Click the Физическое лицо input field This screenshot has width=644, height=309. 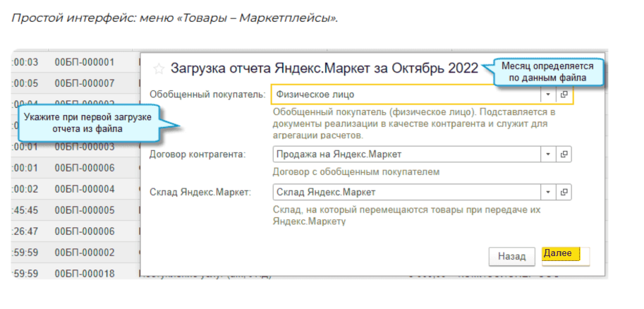coord(406,95)
